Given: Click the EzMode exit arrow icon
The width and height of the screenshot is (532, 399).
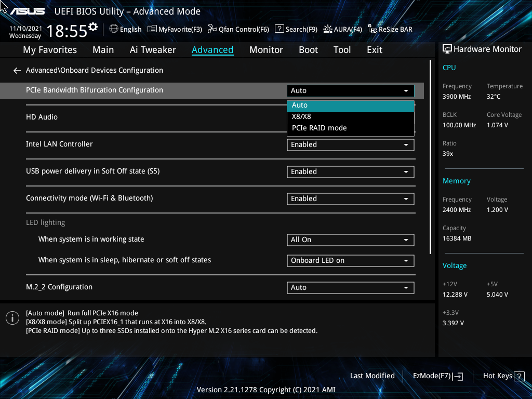Looking at the screenshot, I should [458, 376].
